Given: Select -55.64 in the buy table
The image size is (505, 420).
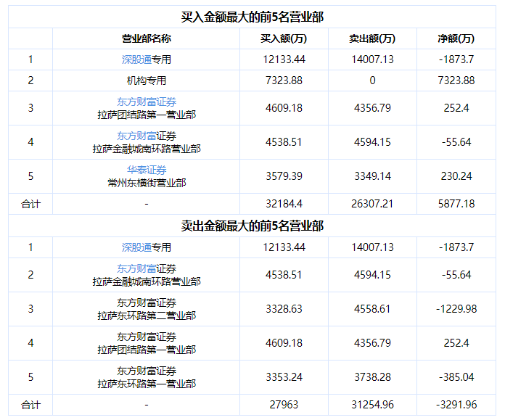Looking at the screenshot, I should tap(456, 142).
